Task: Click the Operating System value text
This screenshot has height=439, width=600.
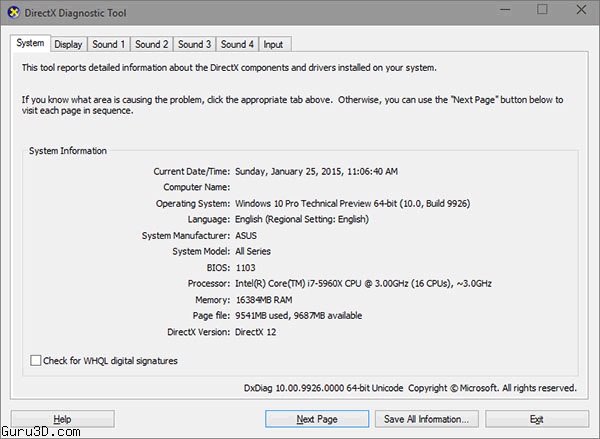Action: tap(352, 203)
